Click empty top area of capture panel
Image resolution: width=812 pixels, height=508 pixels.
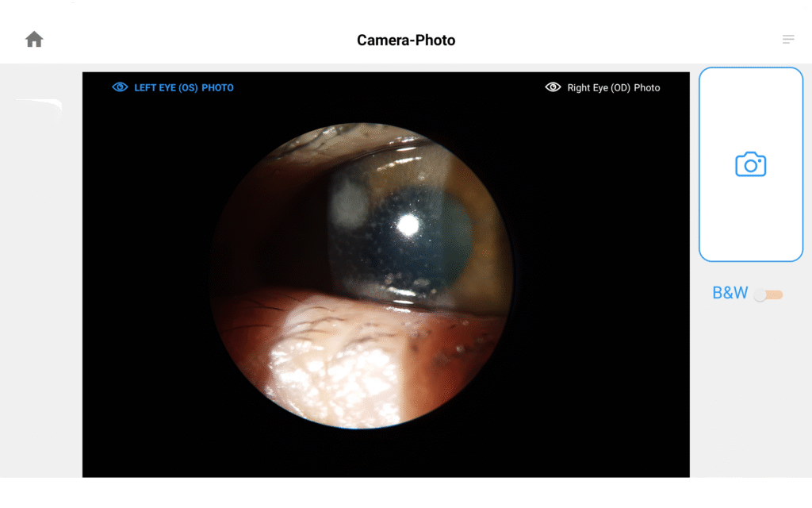(x=750, y=104)
